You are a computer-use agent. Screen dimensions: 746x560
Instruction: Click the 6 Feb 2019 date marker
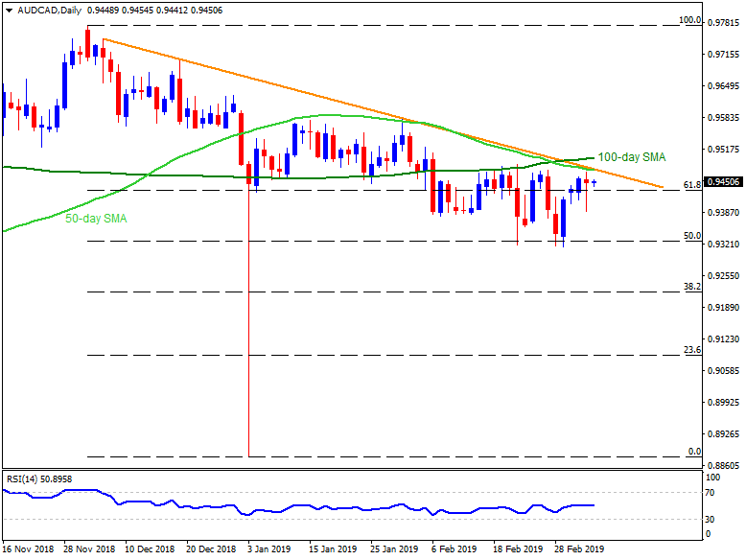click(455, 549)
